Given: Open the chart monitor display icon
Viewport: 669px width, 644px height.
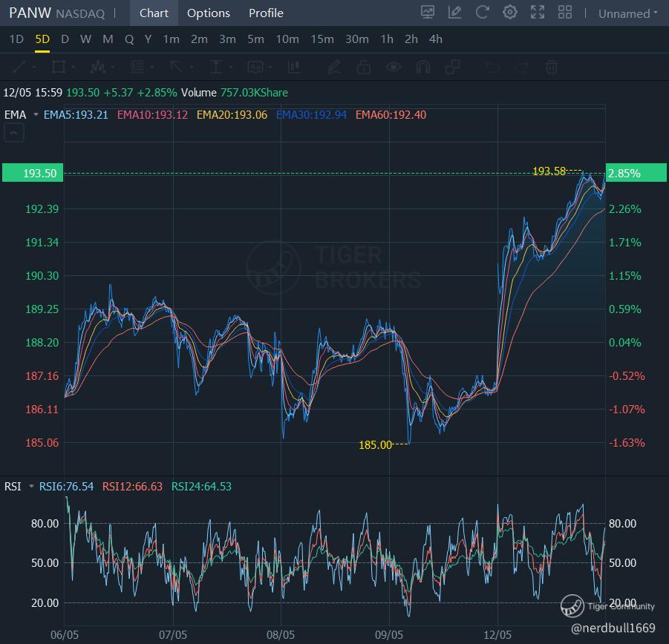Looking at the screenshot, I should pos(428,13).
